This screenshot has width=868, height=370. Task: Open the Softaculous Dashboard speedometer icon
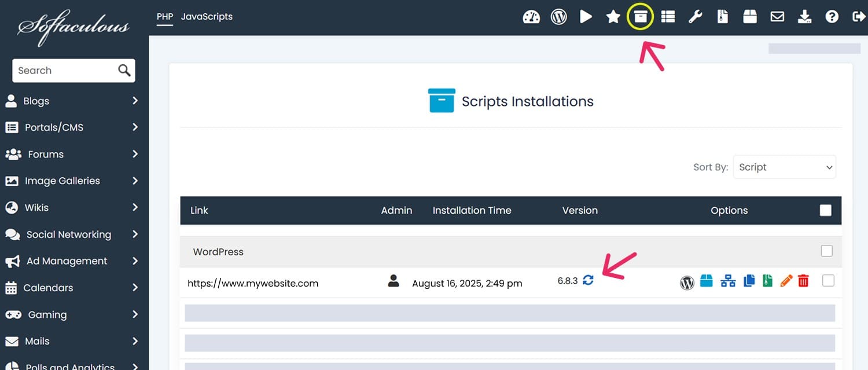(531, 16)
